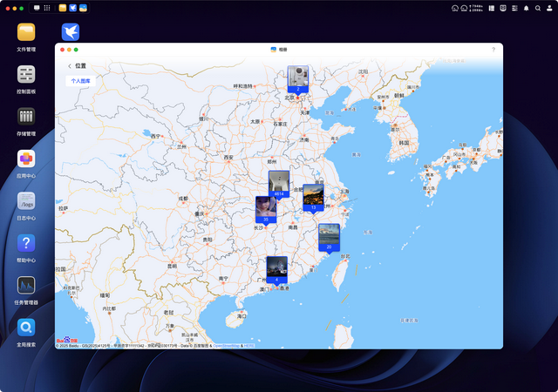Click the CPU gauge in top bar
The width and height of the screenshot is (558, 392).
click(455, 8)
